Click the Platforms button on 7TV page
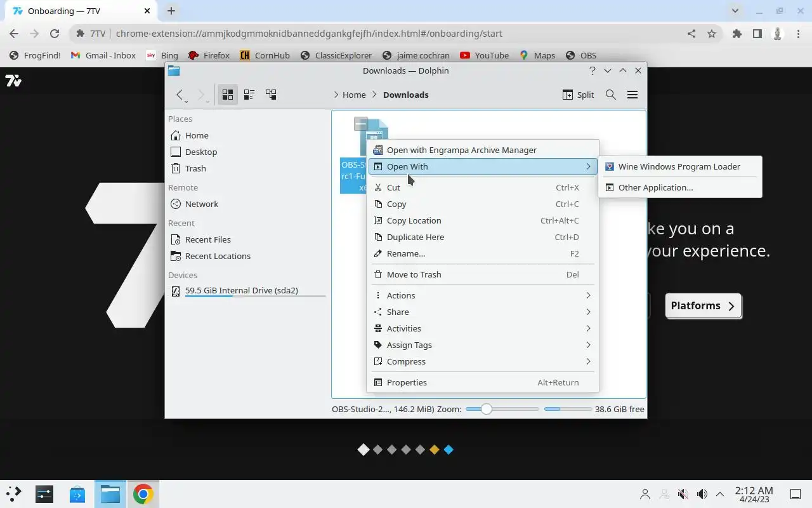Viewport: 812px width, 508px height. click(703, 306)
